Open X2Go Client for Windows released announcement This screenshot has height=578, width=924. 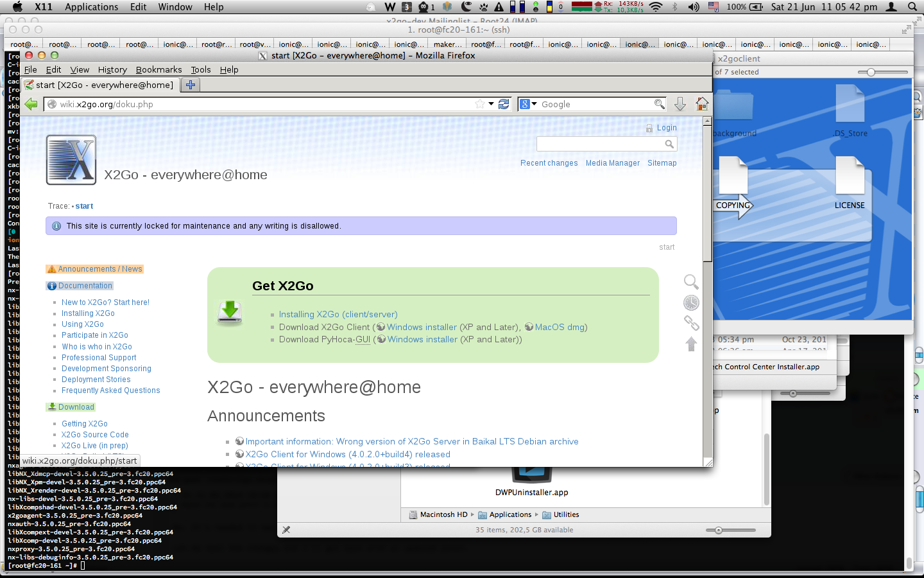click(347, 454)
